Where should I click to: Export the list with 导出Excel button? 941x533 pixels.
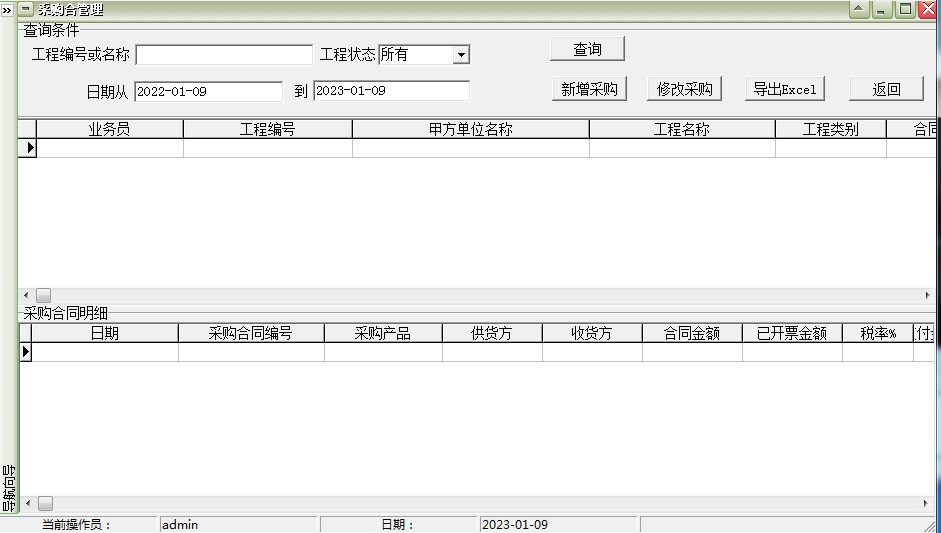coord(785,89)
